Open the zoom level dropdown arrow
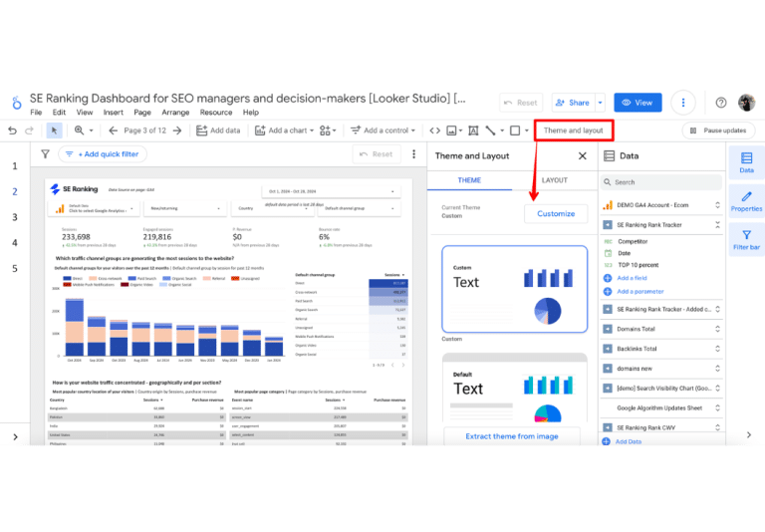This screenshot has width=765, height=532. 91,131
